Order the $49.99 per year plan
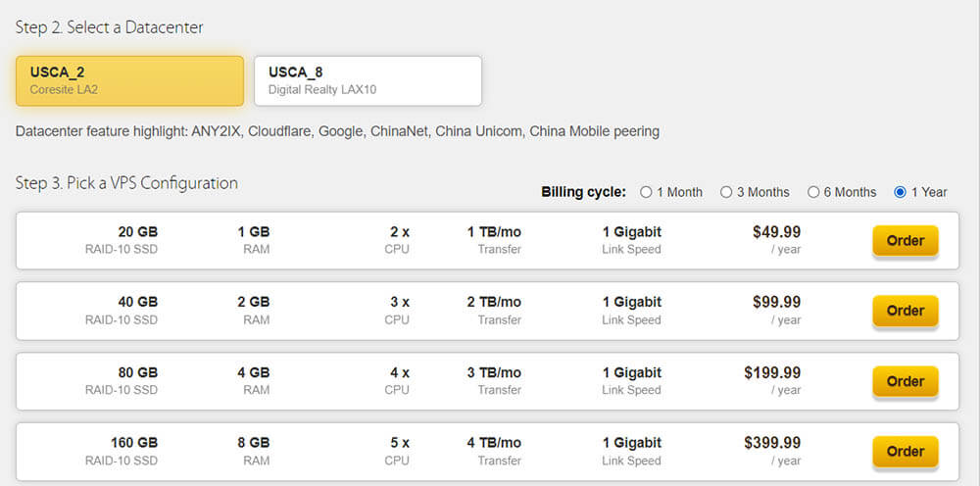This screenshot has width=980, height=486. (905, 240)
